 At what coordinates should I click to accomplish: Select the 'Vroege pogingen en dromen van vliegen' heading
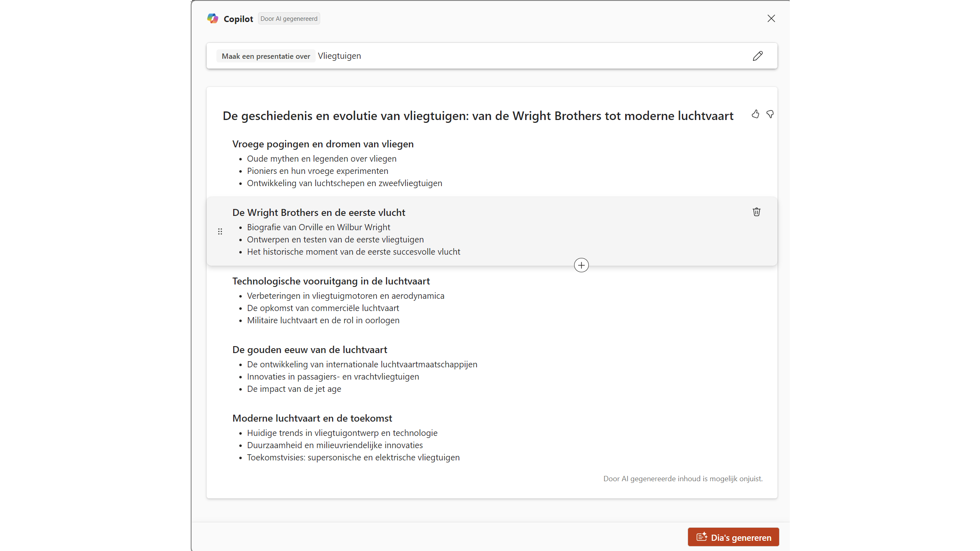pos(323,144)
